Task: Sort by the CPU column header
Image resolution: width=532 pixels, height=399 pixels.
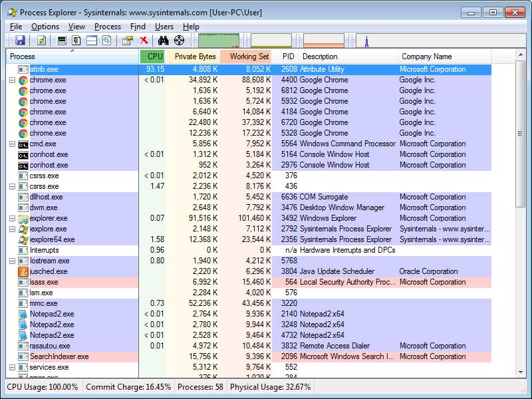Action: point(153,57)
